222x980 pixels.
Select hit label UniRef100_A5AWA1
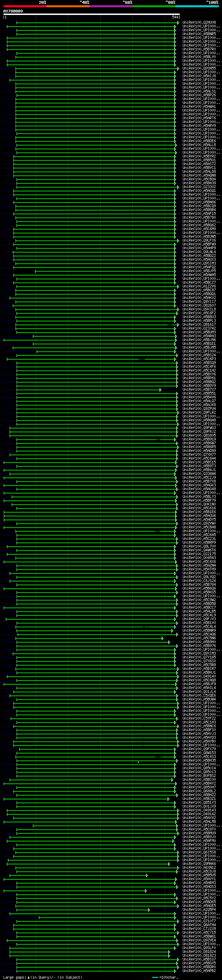(199, 106)
